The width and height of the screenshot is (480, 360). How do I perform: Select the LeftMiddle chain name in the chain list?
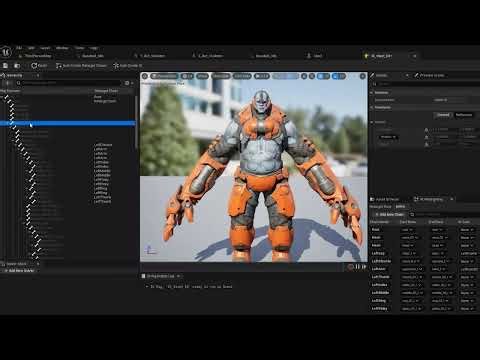381,293
